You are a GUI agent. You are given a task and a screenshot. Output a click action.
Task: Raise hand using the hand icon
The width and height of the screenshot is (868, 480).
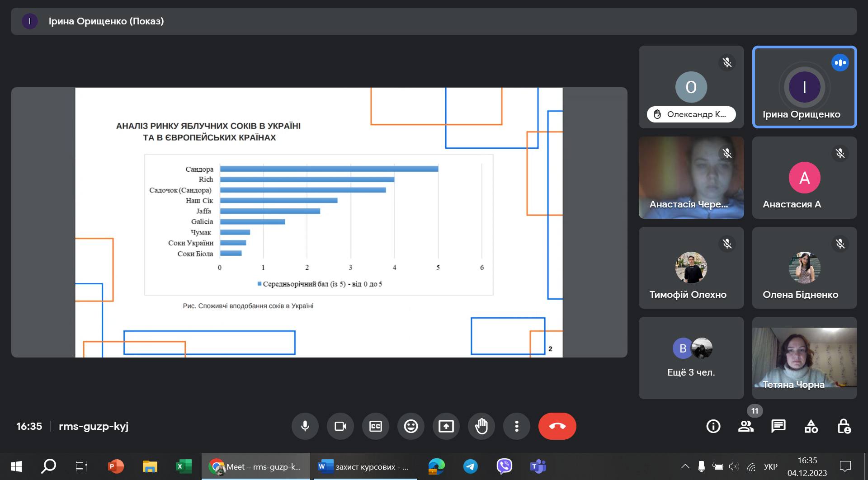[x=481, y=426]
